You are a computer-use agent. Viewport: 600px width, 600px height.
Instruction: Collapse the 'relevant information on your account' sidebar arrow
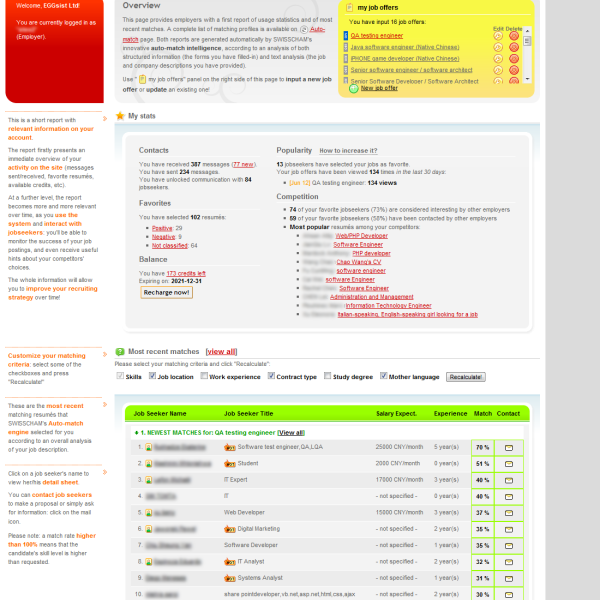point(105,119)
